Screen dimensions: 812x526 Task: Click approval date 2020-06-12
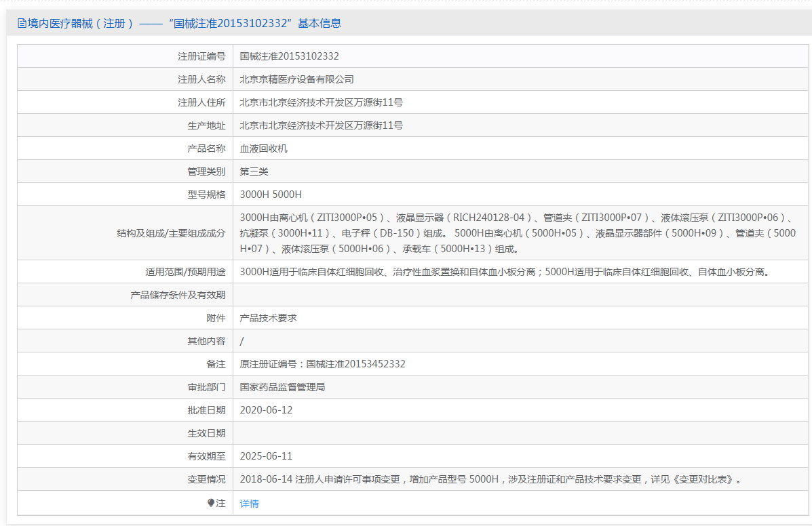click(266, 410)
